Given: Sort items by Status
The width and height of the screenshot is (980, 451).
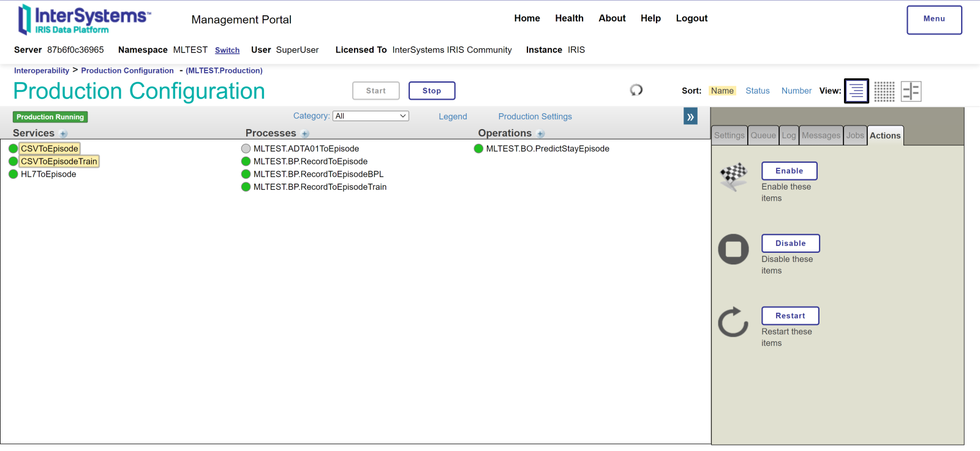Looking at the screenshot, I should (x=757, y=91).
